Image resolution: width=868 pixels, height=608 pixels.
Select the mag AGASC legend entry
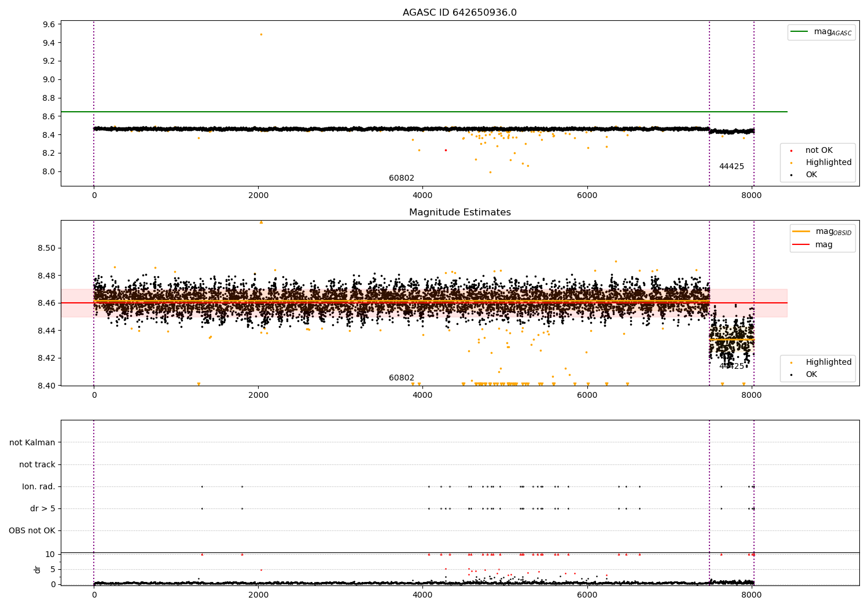822,32
